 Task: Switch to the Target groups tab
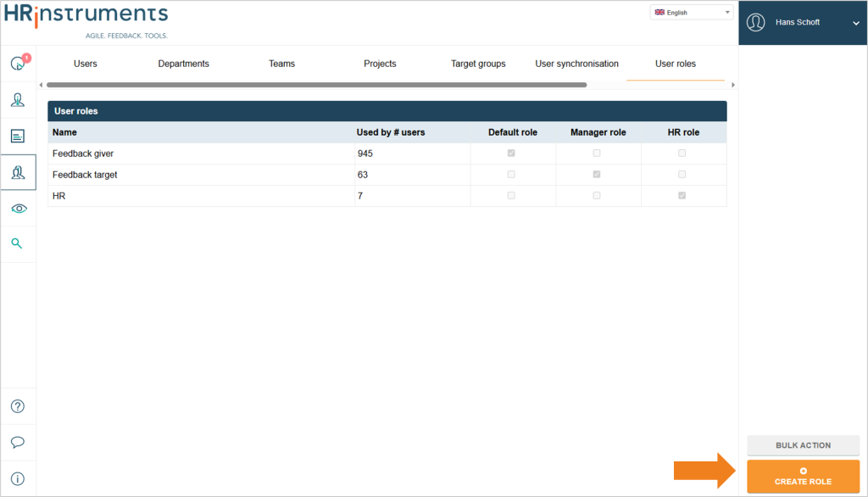tap(478, 64)
